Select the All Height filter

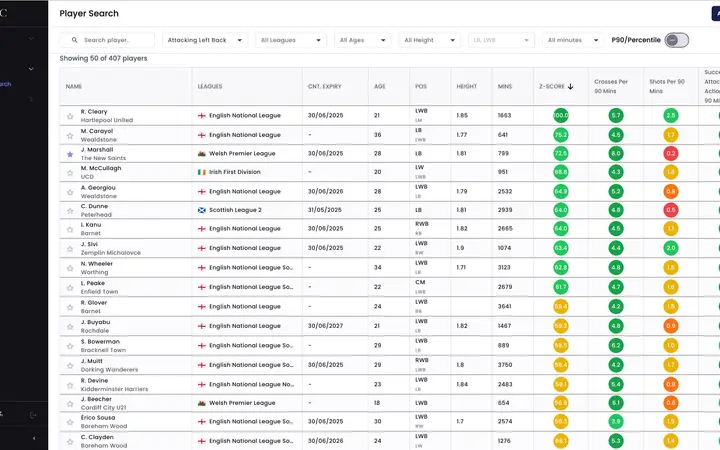[431, 40]
